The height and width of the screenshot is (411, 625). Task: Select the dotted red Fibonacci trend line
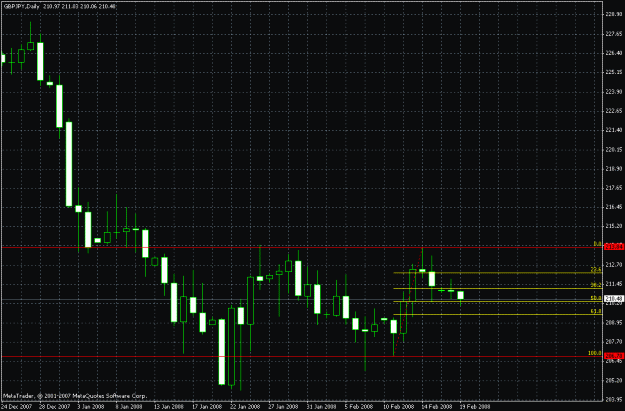pos(408,302)
